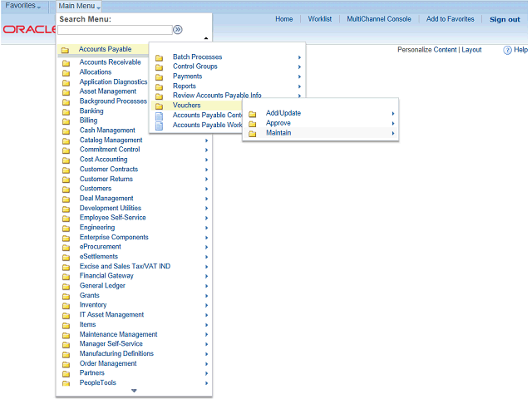This screenshot has width=532, height=399.
Task: Expand the Approve submenu arrow
Action: point(393,124)
